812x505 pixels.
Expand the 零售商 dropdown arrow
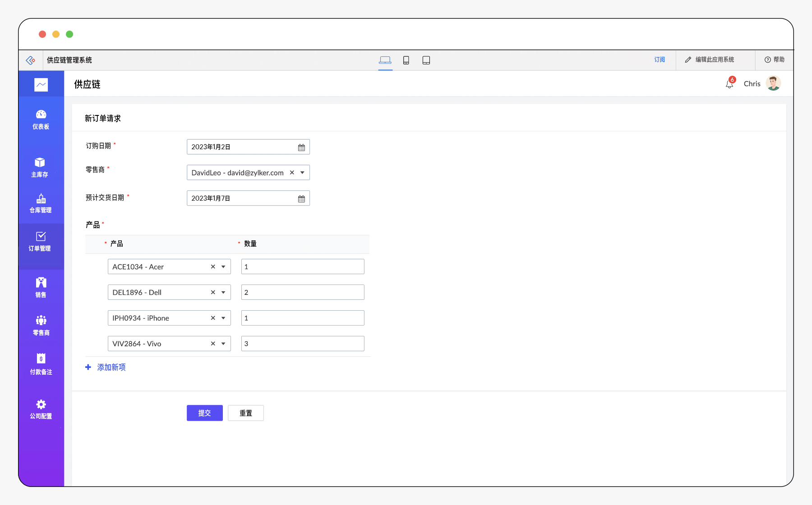(302, 173)
